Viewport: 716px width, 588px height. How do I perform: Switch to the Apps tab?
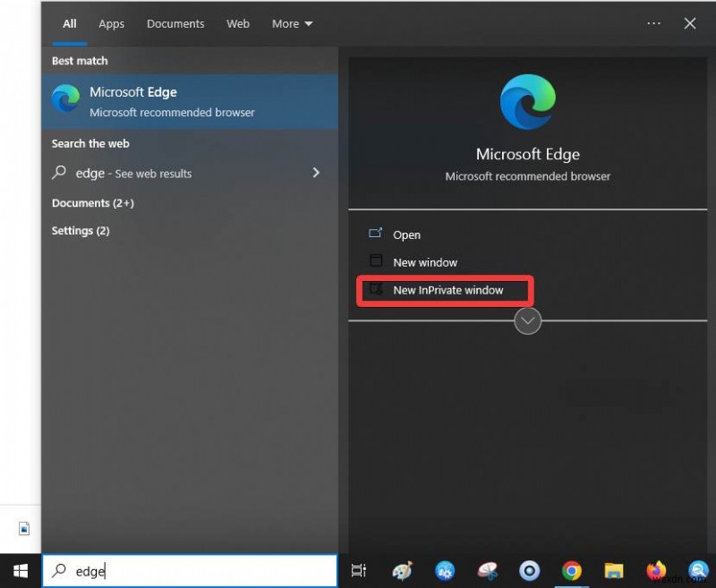pos(111,24)
